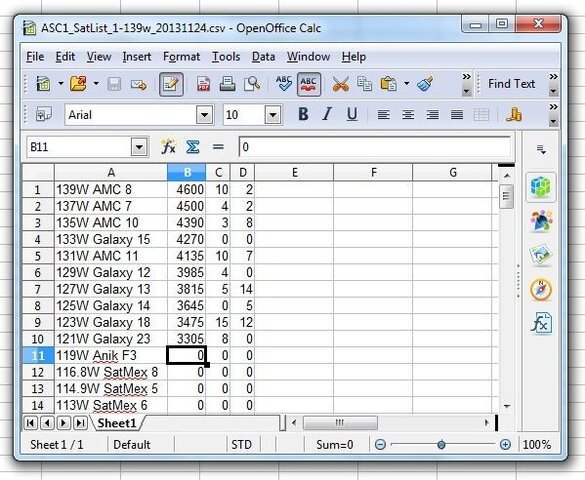This screenshot has width=585, height=480.
Task: Click the New Spreadsheet document icon
Action: [43, 84]
